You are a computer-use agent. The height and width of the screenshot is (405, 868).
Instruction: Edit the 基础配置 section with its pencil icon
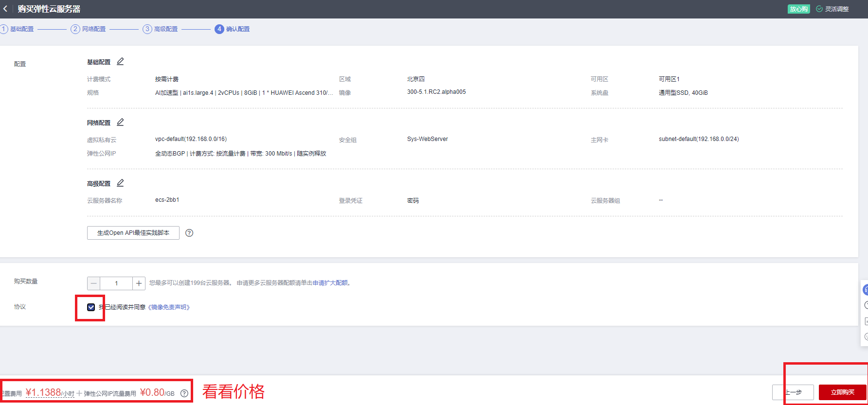click(120, 61)
